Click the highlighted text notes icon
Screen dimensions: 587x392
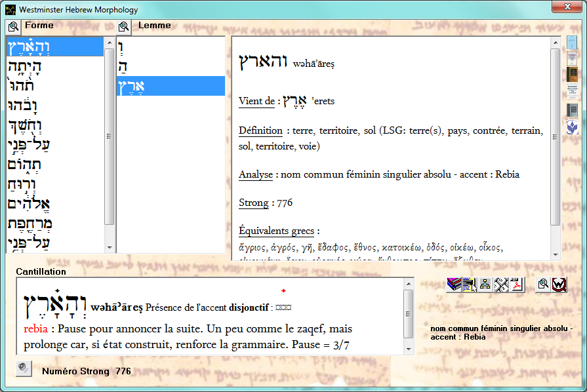[x=470, y=284]
